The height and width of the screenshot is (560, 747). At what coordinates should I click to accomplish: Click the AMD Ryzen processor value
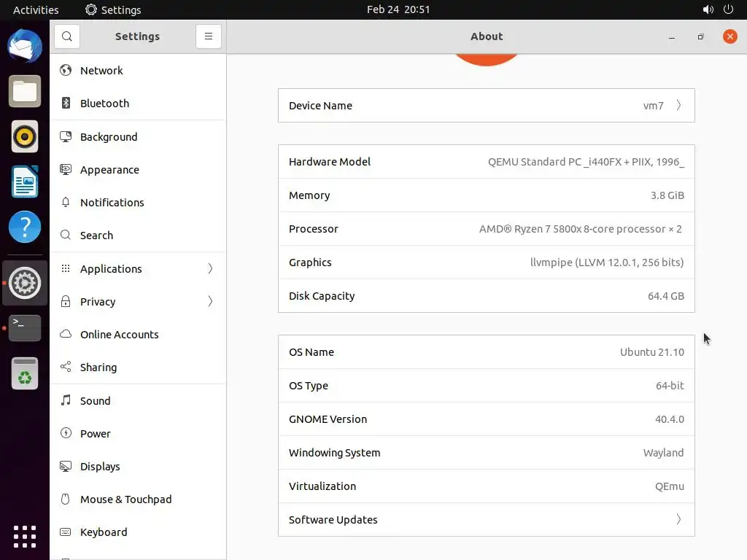(580, 229)
